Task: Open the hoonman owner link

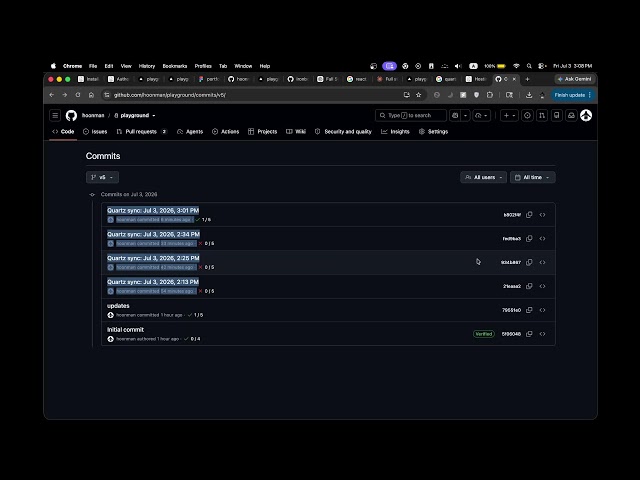Action: click(93, 116)
